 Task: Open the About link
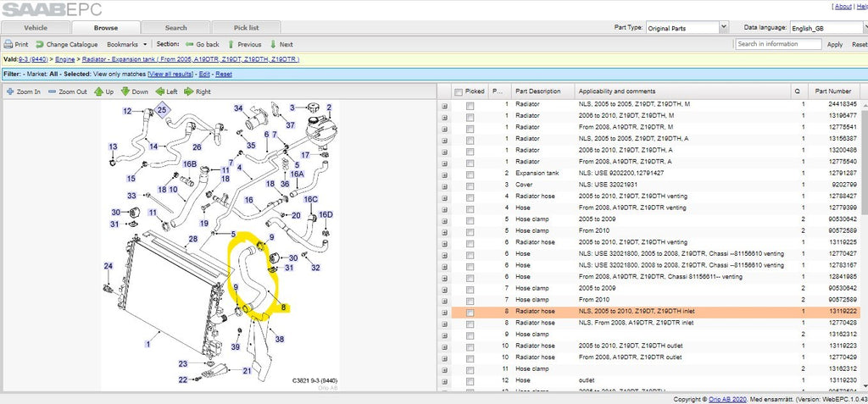(843, 6)
